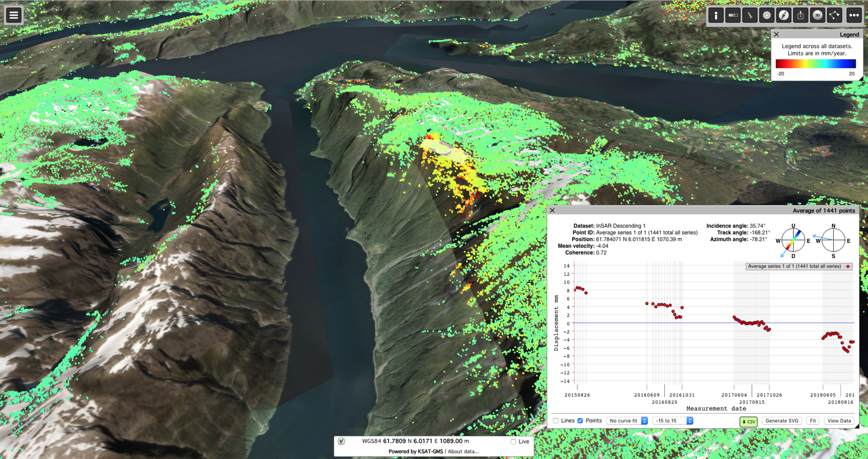Download data with the CSV button

pyautogui.click(x=748, y=422)
